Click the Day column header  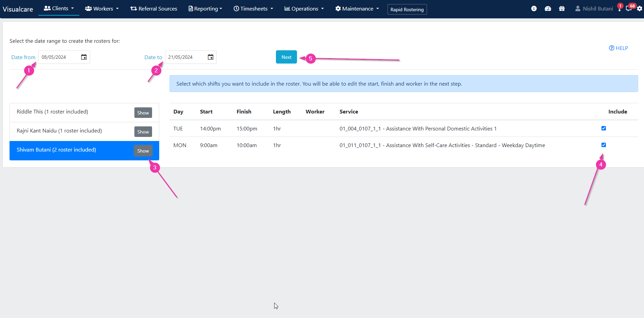click(178, 111)
